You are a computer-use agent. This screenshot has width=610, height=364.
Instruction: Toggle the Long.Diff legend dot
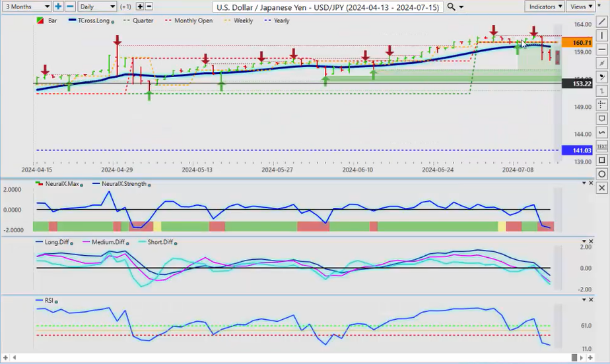(71, 243)
